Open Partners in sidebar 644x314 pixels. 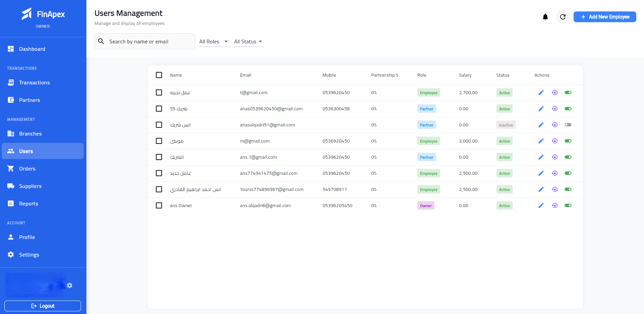(43, 100)
